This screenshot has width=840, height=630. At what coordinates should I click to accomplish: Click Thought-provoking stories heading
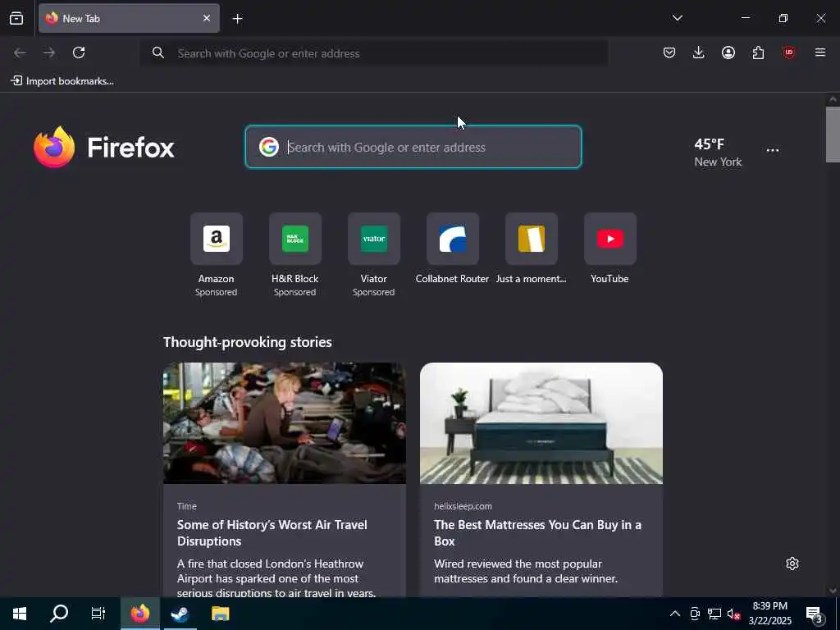tap(248, 342)
